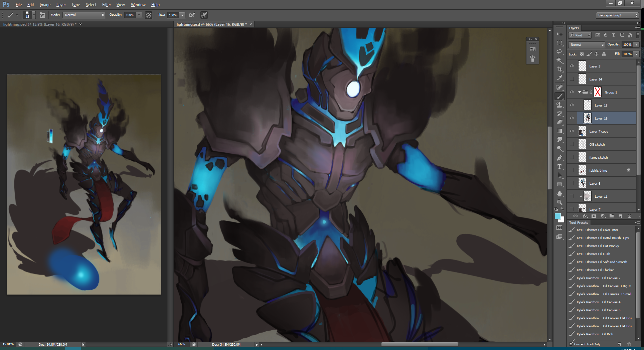Screen dimensions: 644x350
Task: Open the Image menu
Action: point(45,5)
